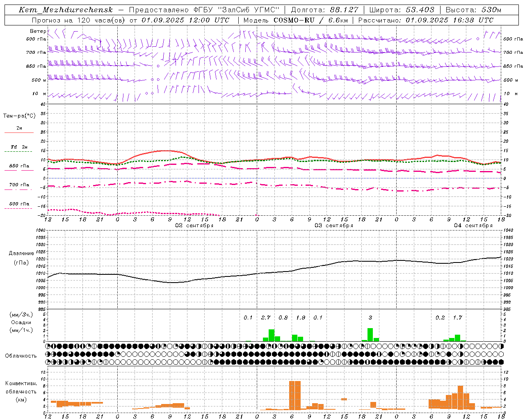Click the 1.9 precipitation value
The width and height of the screenshot is (525, 420).
click(x=301, y=318)
